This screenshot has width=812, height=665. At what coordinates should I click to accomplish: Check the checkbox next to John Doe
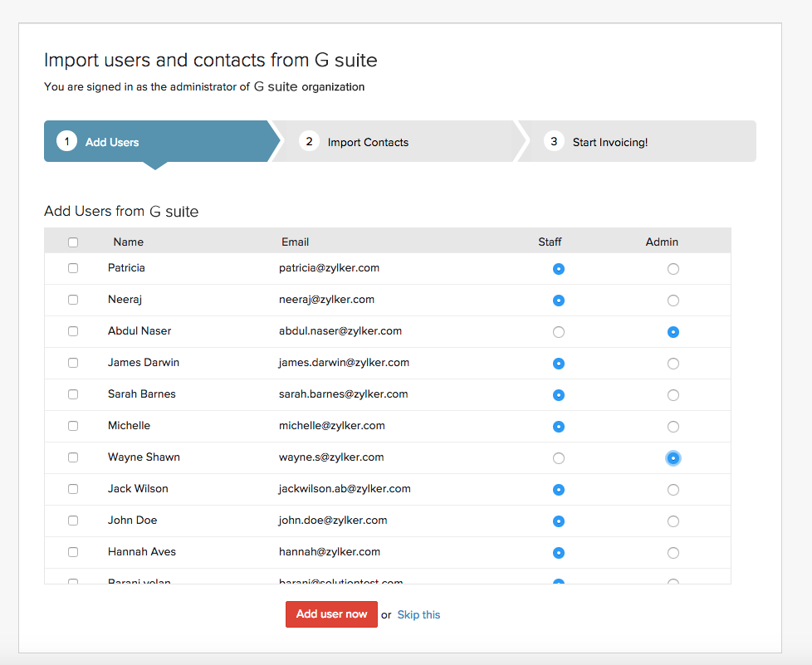tap(73, 520)
